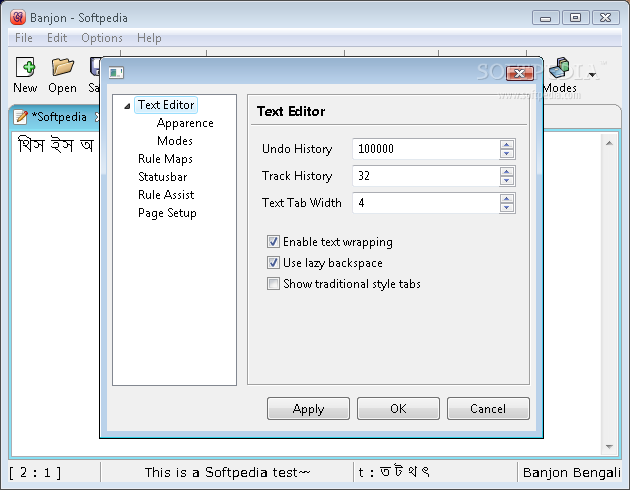Select Rule Maps in settings tree
This screenshot has width=630, height=490.
(165, 159)
